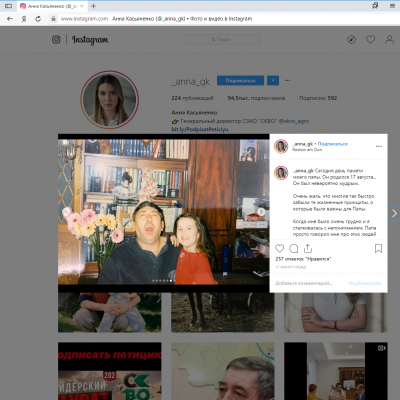The image size is (400, 400).
Task: Open the post three-dots options menu
Action: click(379, 146)
